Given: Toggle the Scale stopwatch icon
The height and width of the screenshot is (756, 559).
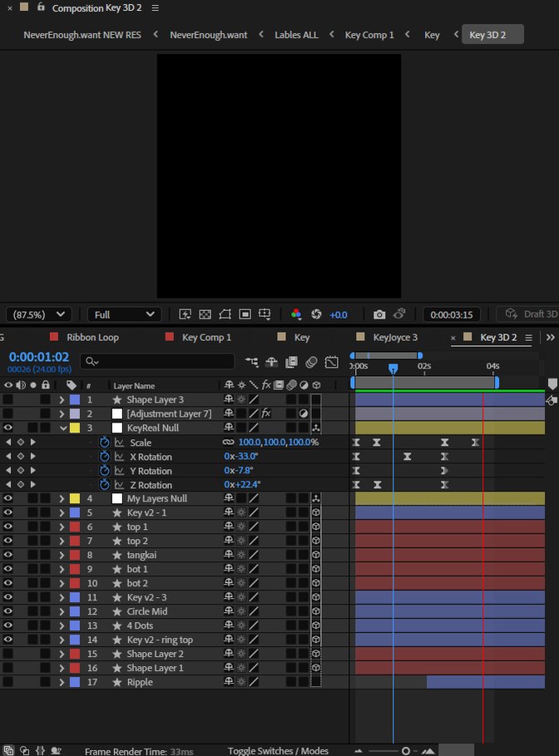Looking at the screenshot, I should pos(104,442).
